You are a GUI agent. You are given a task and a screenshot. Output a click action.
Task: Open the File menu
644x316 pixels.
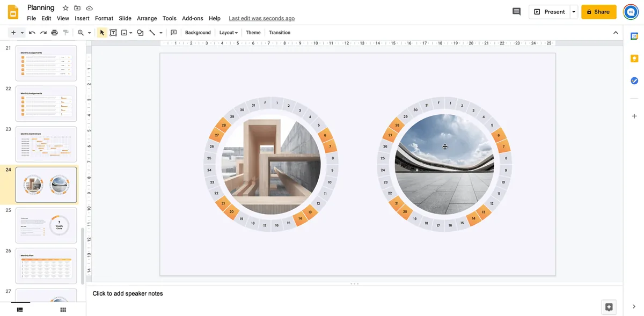32,18
